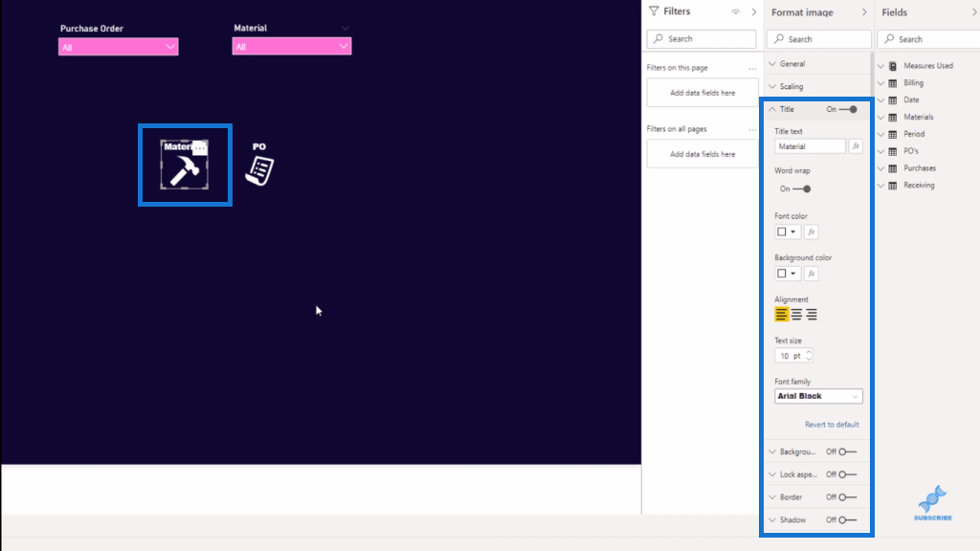Click the Date table icon
This screenshot has height=551, width=980.
(x=893, y=99)
